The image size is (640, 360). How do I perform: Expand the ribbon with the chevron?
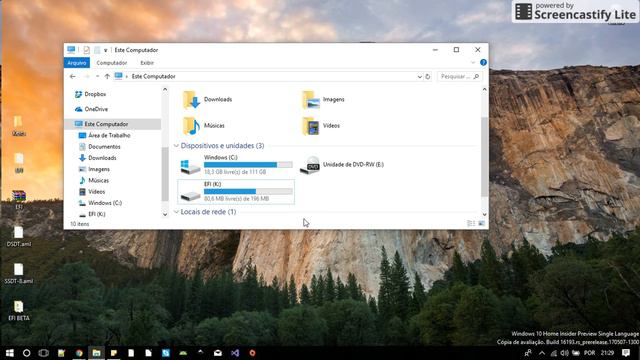[473, 63]
